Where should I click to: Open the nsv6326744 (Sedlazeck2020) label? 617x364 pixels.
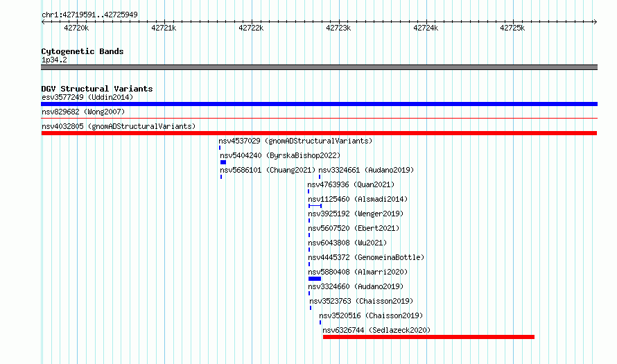pyautogui.click(x=376, y=330)
